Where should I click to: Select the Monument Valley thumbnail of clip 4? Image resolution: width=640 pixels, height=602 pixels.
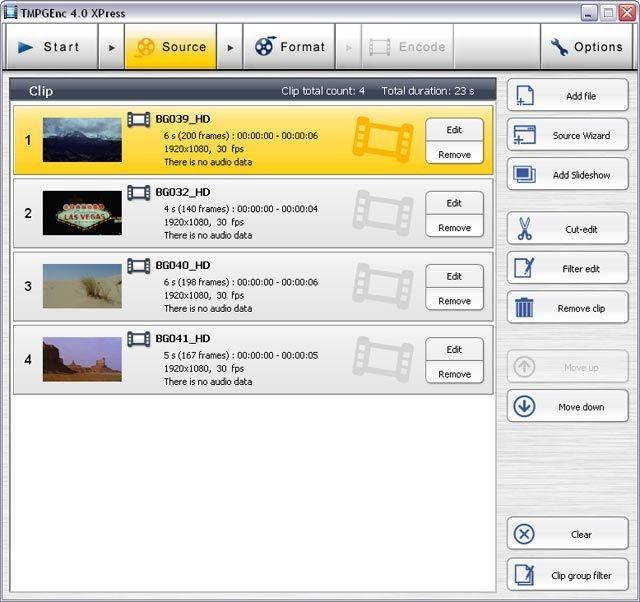click(x=82, y=359)
